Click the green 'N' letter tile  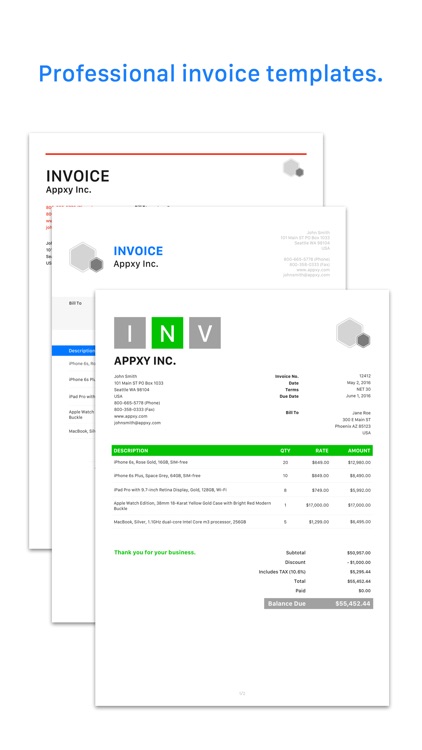[167, 332]
